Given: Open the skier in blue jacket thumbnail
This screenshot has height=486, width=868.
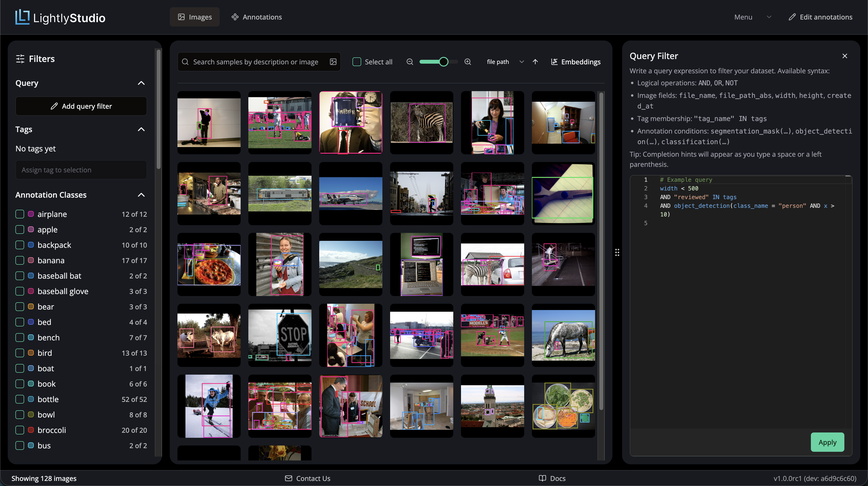Looking at the screenshot, I should click(x=209, y=406).
